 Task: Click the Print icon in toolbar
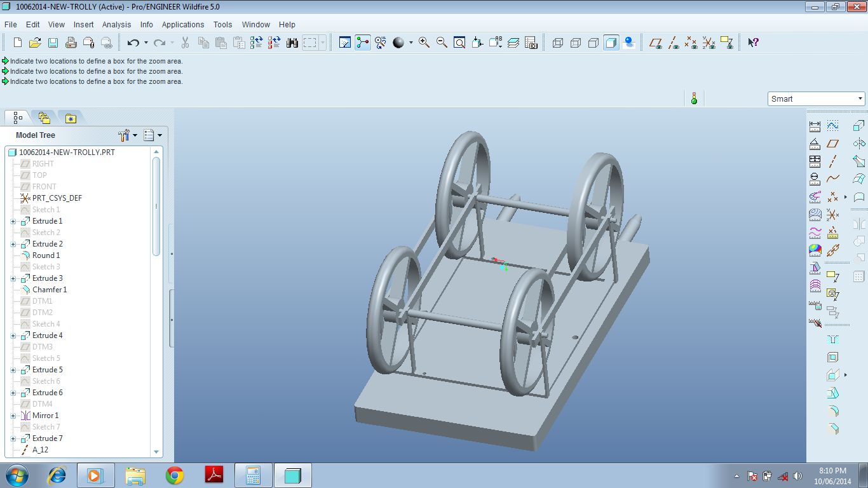71,43
